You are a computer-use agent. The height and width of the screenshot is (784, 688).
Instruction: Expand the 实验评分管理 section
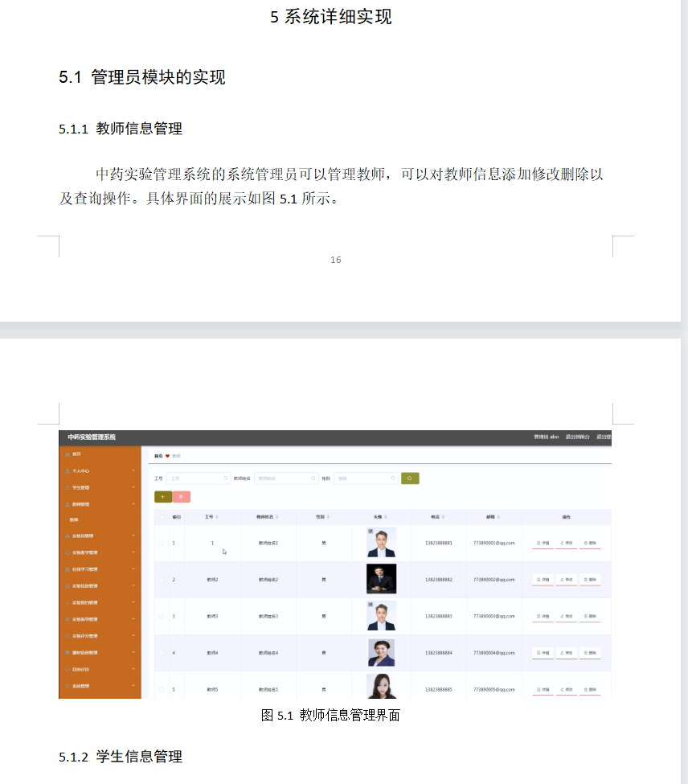click(133, 636)
